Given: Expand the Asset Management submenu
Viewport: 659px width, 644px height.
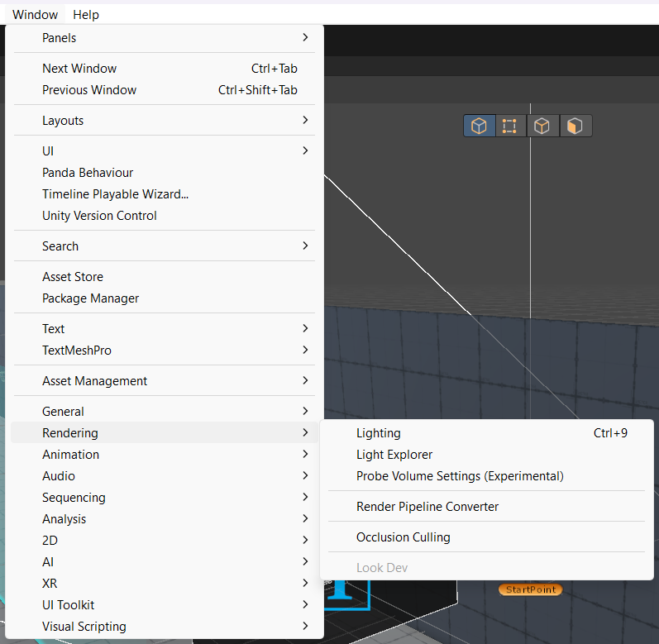Looking at the screenshot, I should pyautogui.click(x=165, y=381).
